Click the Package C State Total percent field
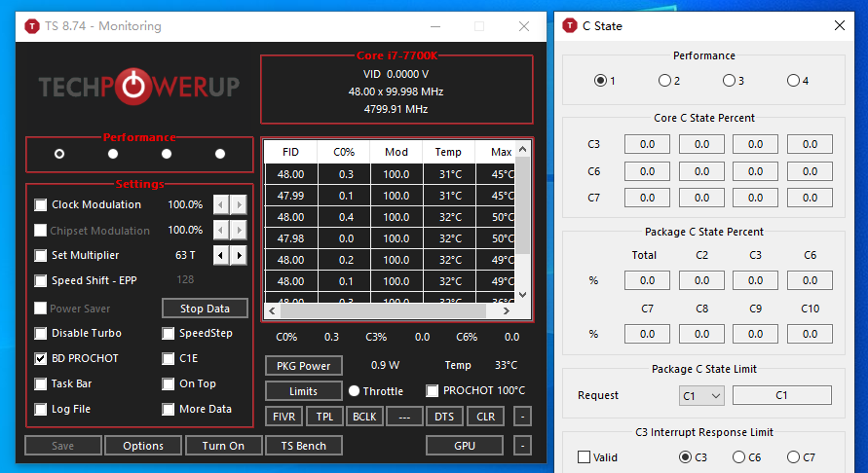Screen dimensions: 868x473 coord(647,280)
